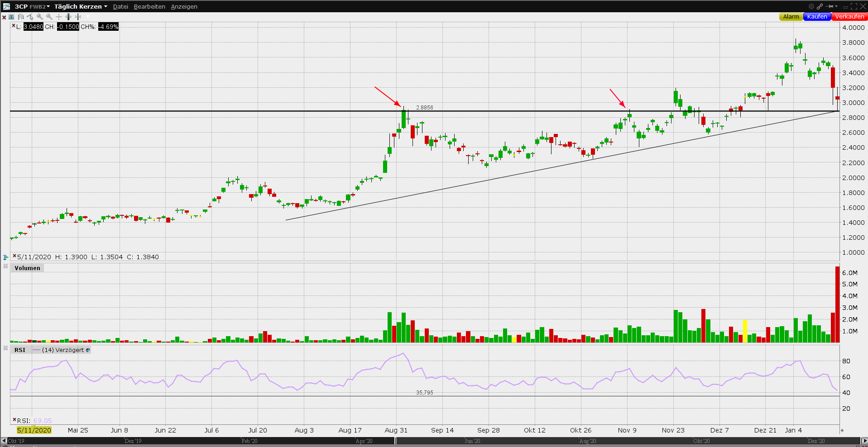Remove the L/CH quote line with its X
The image size is (868, 447).
tap(14, 26)
